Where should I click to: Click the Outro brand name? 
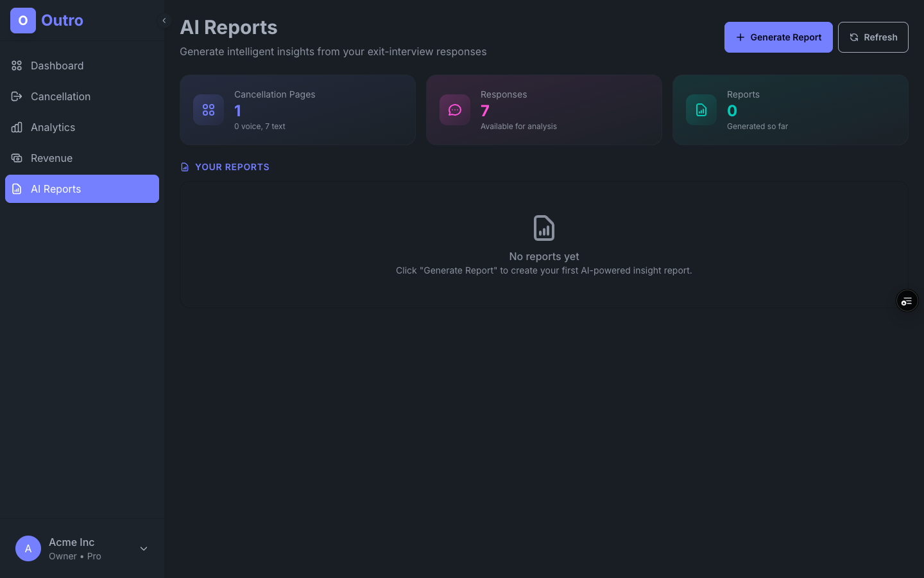[x=62, y=21]
